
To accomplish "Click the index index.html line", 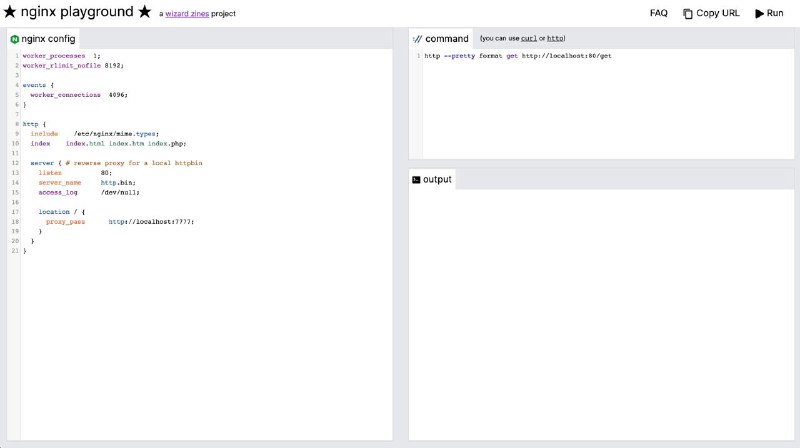I will (x=108, y=143).
